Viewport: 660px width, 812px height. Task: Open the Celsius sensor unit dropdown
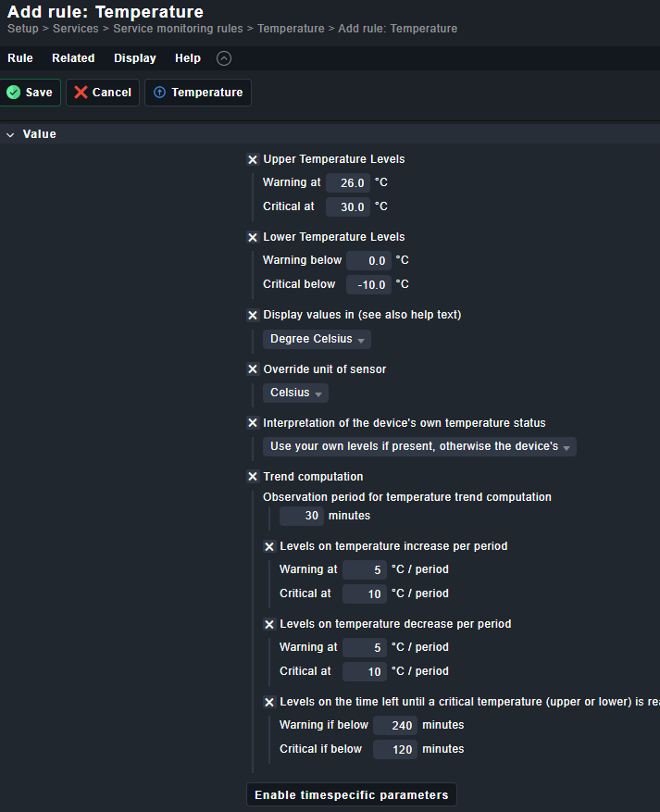point(295,393)
